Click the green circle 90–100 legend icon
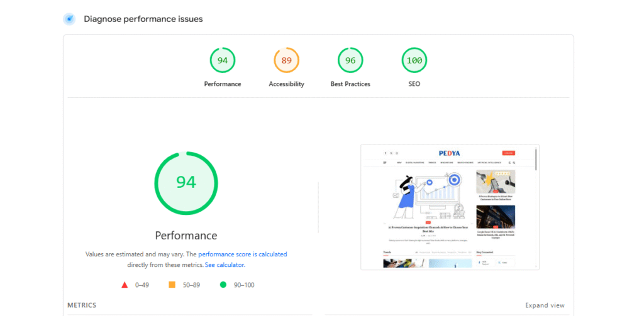The width and height of the screenshot is (644, 316). [223, 285]
